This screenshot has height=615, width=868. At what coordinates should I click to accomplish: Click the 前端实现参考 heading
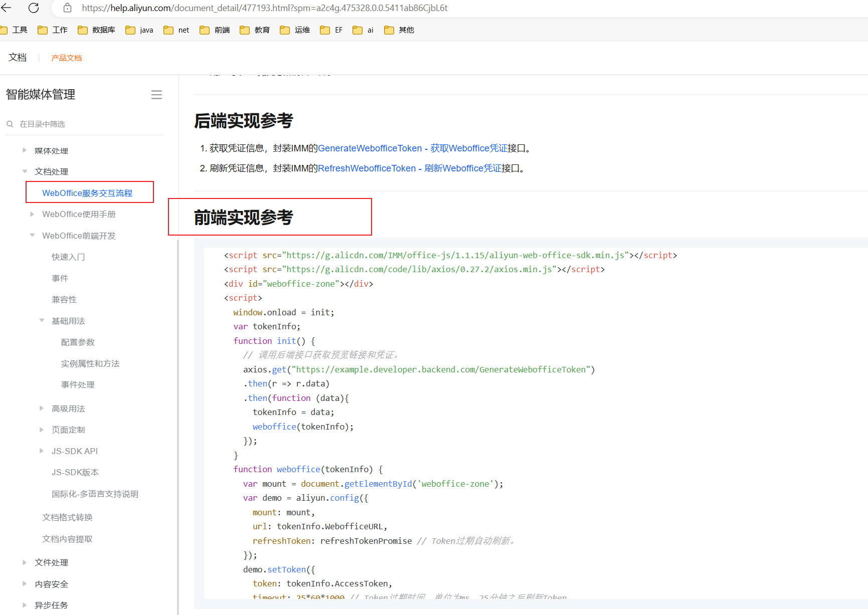[243, 218]
